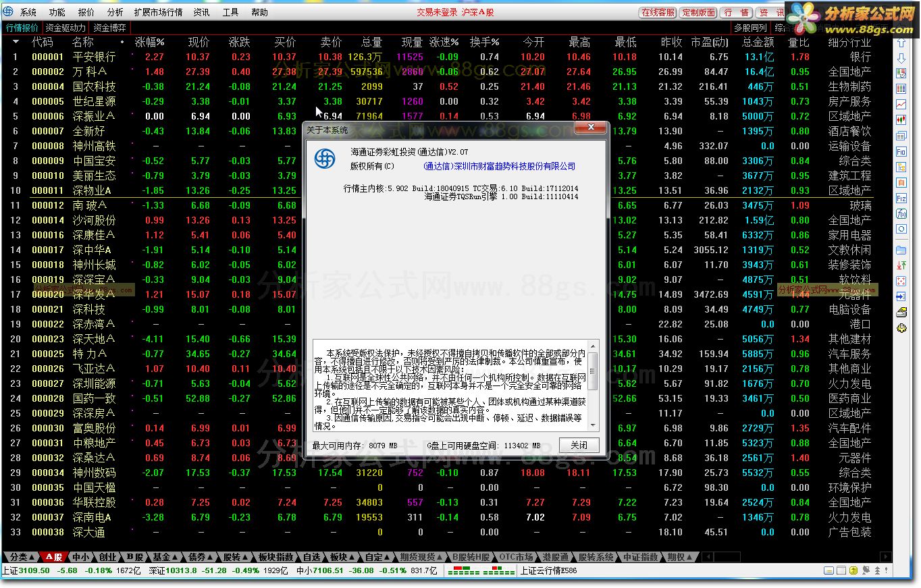Image resolution: width=921 pixels, height=588 pixels.
Task: Switch to the 多股同列 tab
Action: 751,28
